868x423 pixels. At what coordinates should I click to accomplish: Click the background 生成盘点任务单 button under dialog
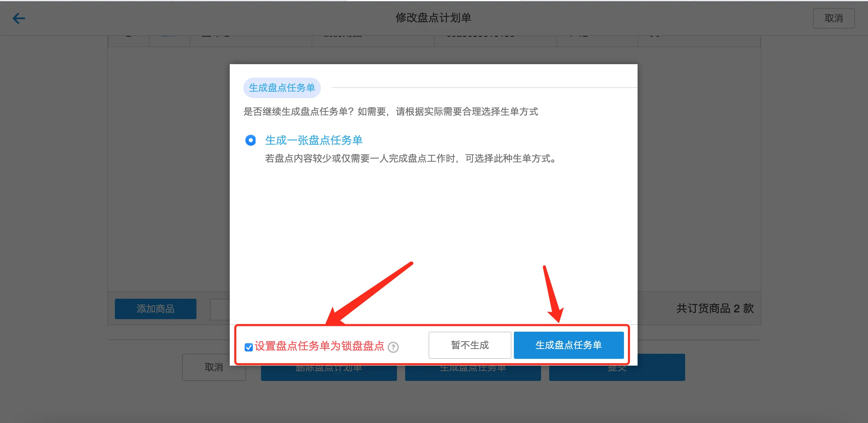[x=473, y=372]
